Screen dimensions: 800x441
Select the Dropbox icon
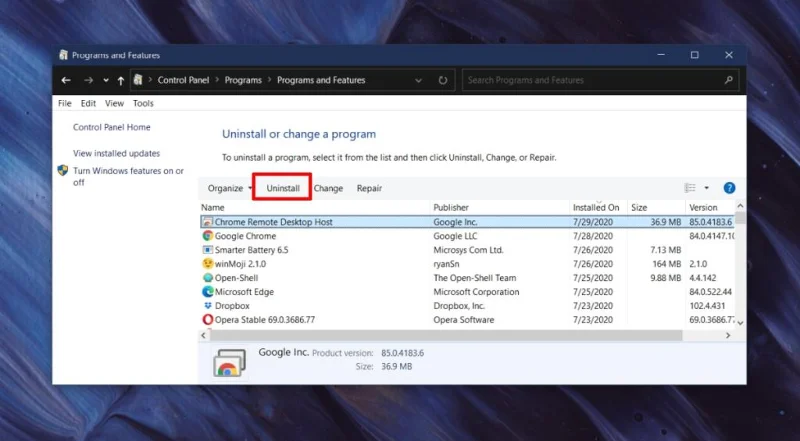(207, 306)
